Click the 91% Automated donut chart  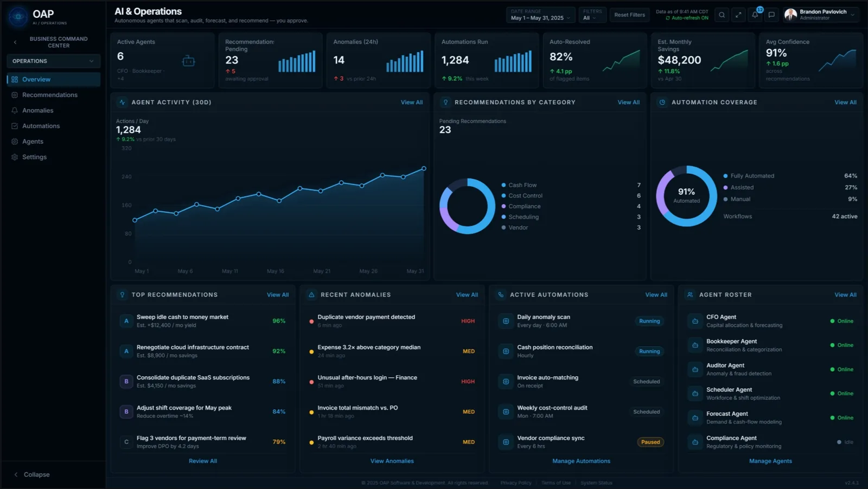687,196
